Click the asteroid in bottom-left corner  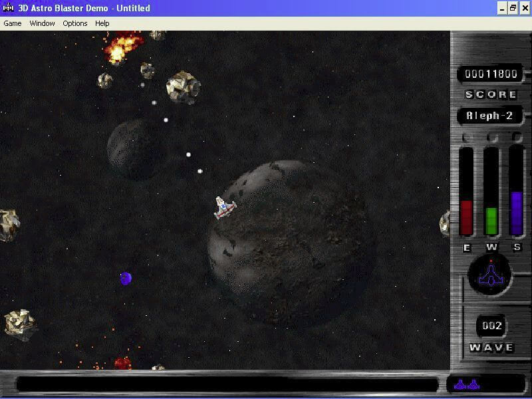pos(21,325)
